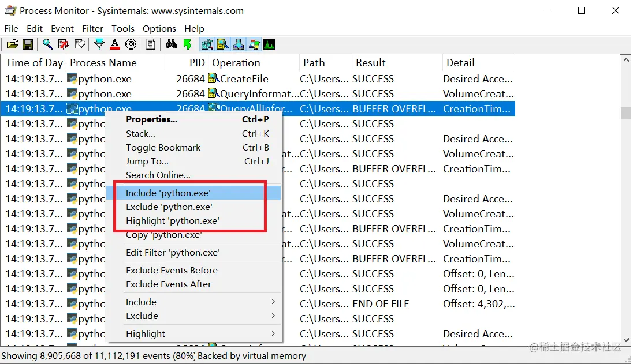Toggle Show File System Activity
The width and height of the screenshot is (633, 364).
pos(223,44)
